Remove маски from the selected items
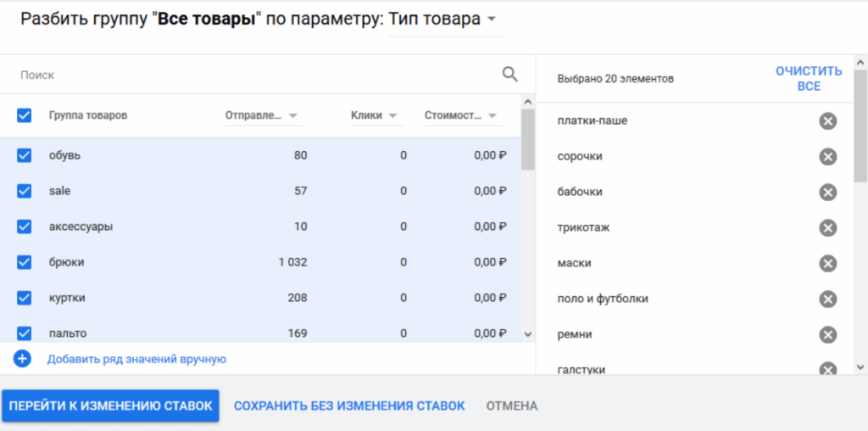The height and width of the screenshot is (431, 868). [828, 264]
